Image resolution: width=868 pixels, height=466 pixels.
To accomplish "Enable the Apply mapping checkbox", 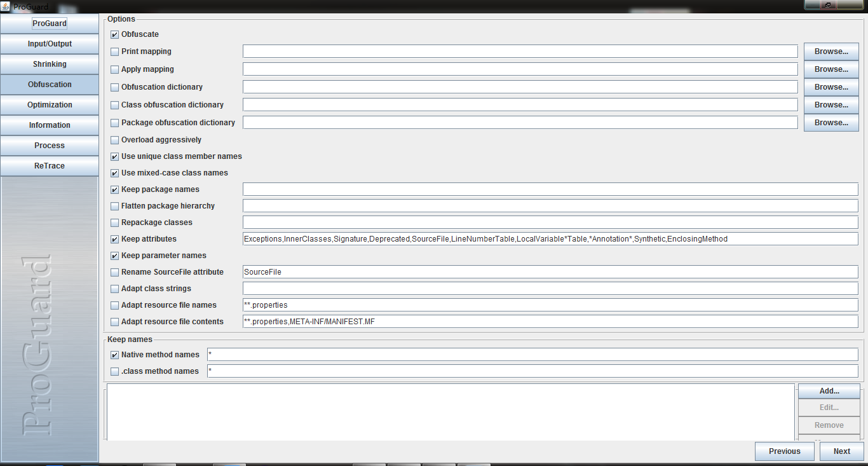I will point(115,69).
